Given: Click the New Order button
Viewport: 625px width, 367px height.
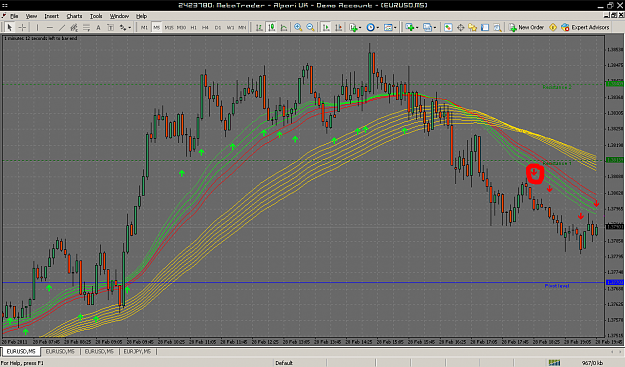Looking at the screenshot, I should [x=527, y=27].
